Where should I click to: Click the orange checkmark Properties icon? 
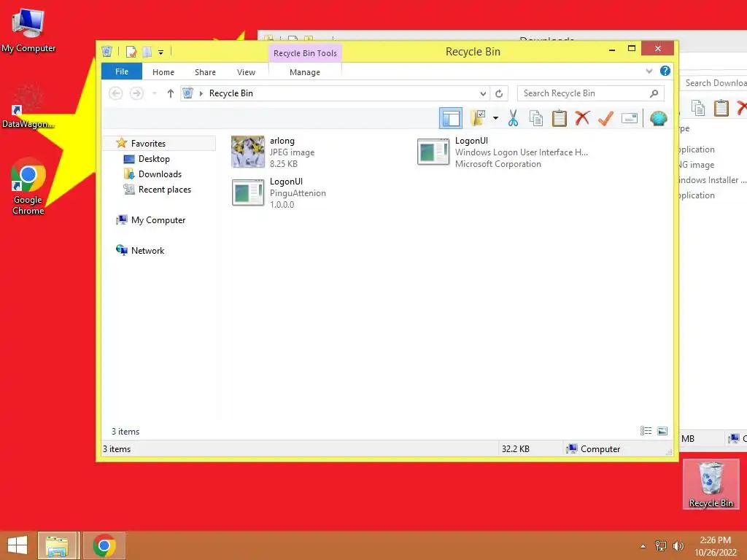pyautogui.click(x=605, y=118)
